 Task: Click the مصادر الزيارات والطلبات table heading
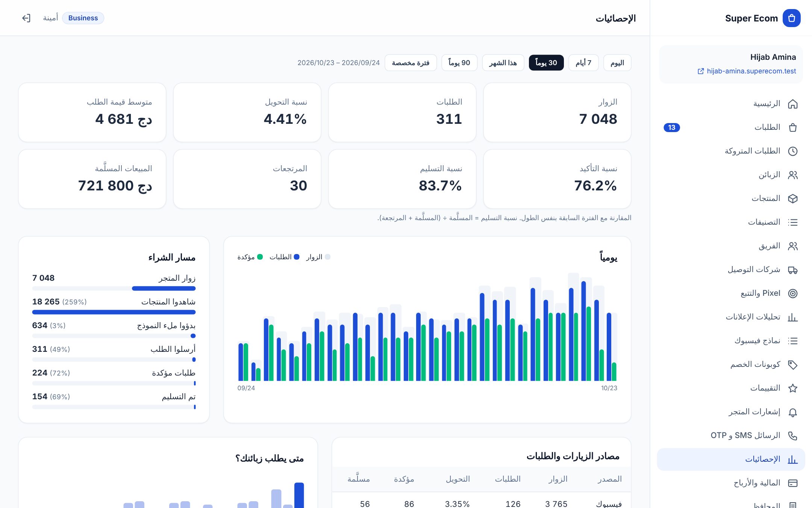[573, 456]
